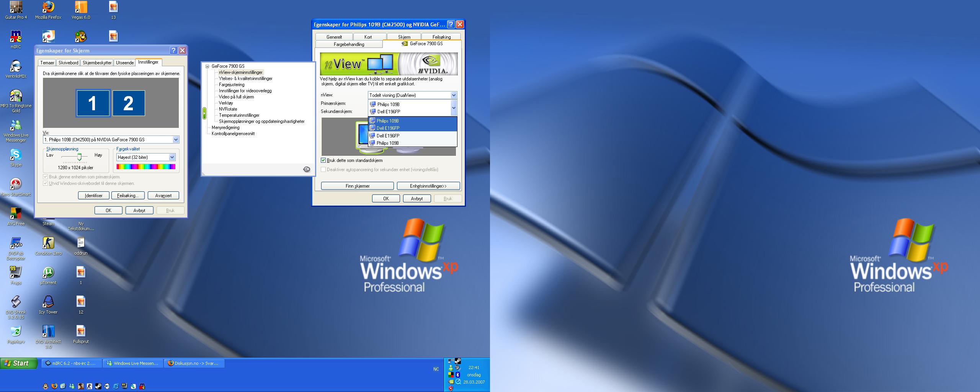Select the DVD Architect 3.0 icon
The image size is (980, 392).
coord(48,337)
